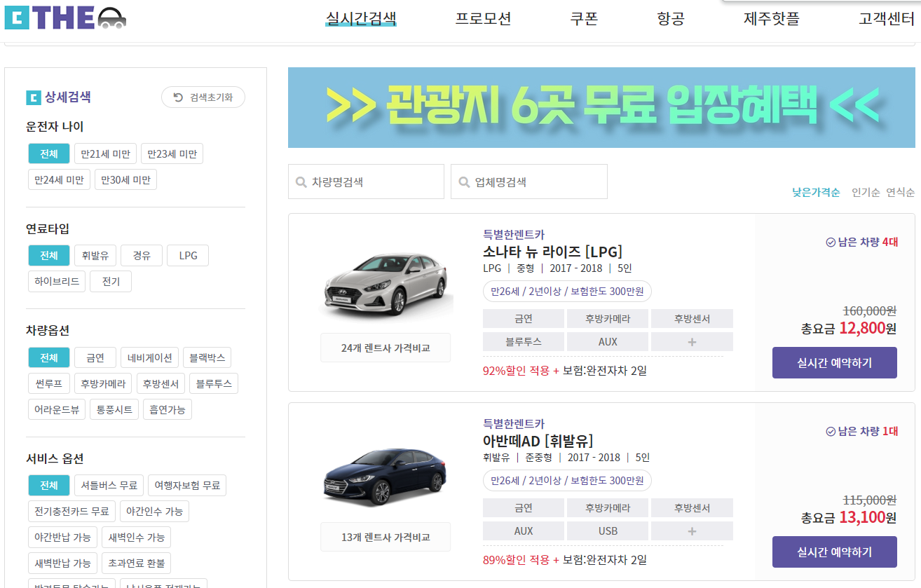Click the magnifier icon in 업체명검색 field
Image resolution: width=921 pixels, height=588 pixels.
coord(464,181)
